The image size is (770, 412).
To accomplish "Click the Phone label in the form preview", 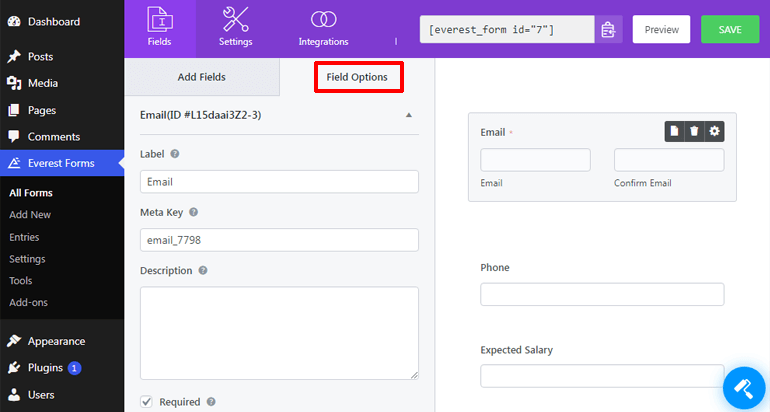I will click(495, 268).
